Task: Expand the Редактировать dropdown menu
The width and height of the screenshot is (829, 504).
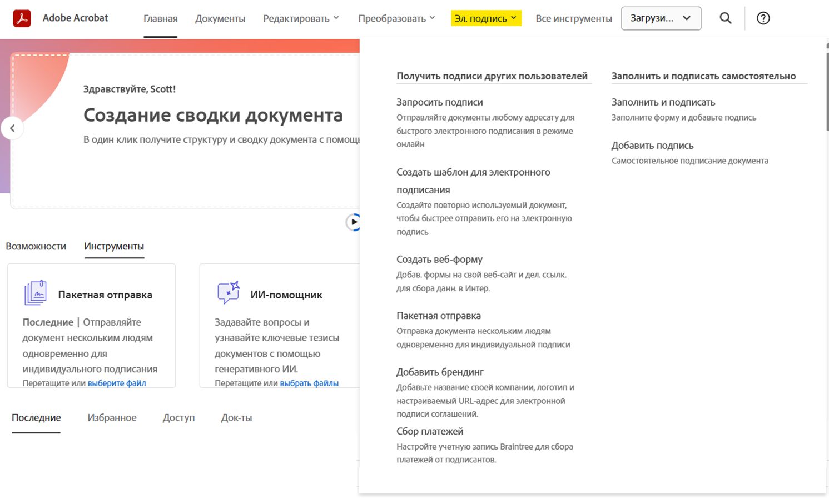Action: point(301,18)
